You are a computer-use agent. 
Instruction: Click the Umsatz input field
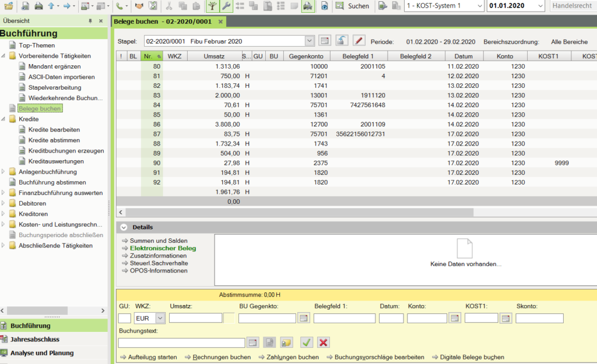tap(196, 318)
